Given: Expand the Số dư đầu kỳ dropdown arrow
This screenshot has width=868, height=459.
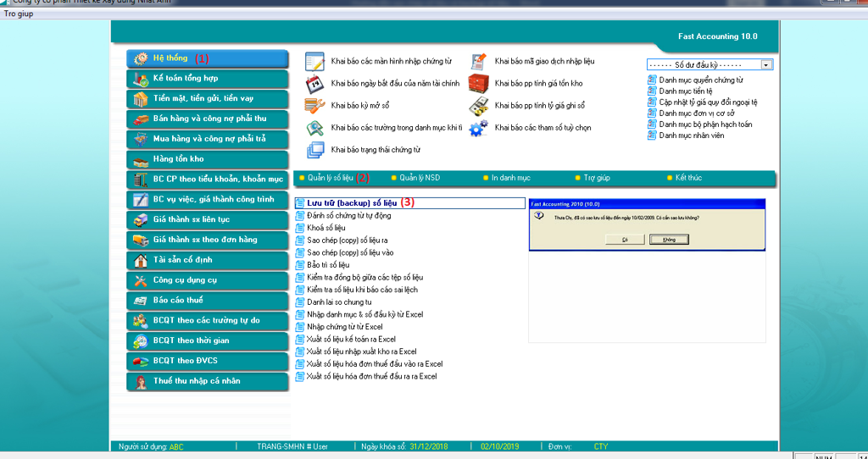Looking at the screenshot, I should (766, 64).
